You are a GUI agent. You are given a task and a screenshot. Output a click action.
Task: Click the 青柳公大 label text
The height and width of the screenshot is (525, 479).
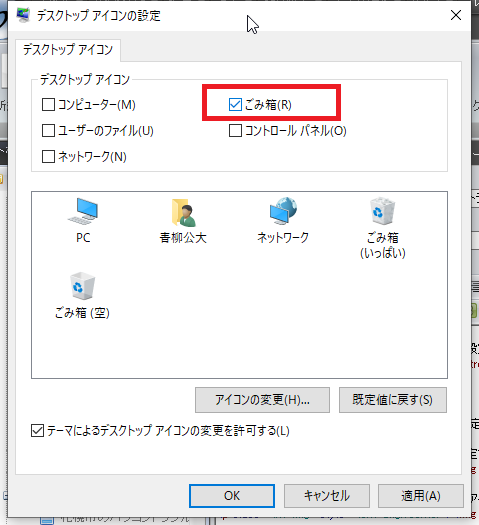(x=183, y=238)
